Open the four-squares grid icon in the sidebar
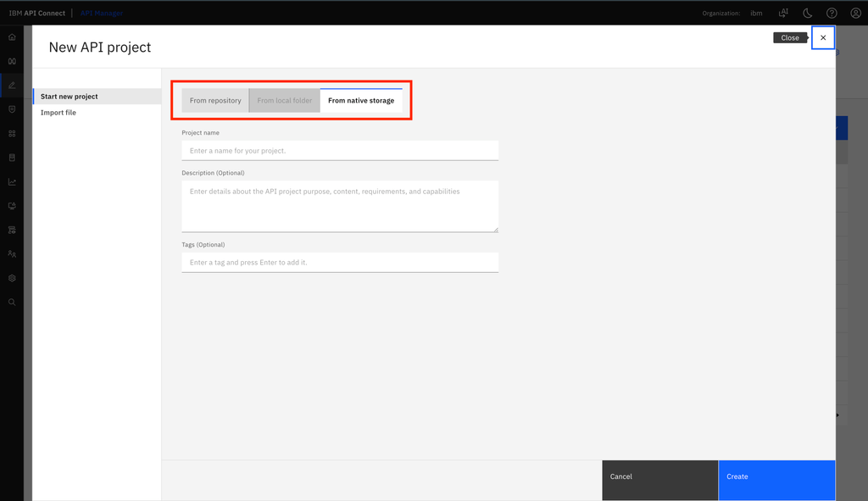 pyautogui.click(x=12, y=133)
